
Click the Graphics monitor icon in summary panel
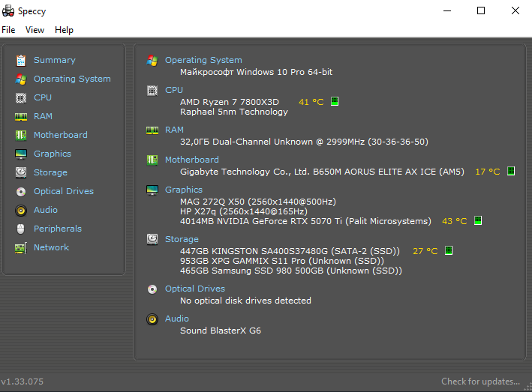[x=152, y=190]
